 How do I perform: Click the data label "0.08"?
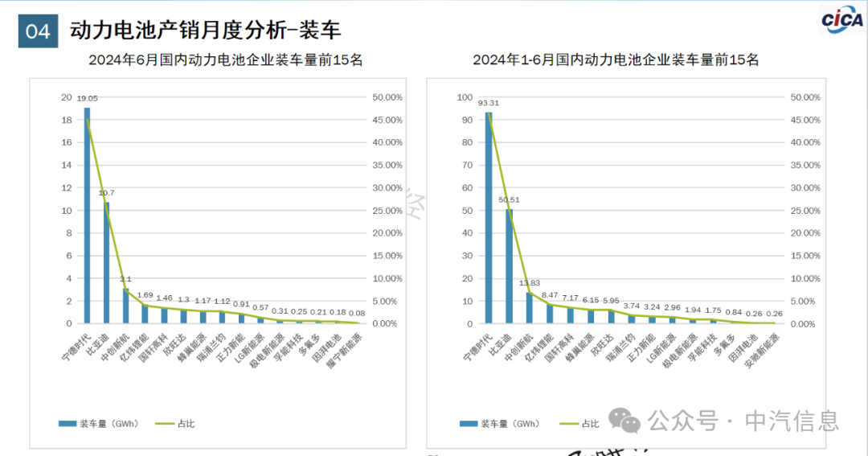357,313
